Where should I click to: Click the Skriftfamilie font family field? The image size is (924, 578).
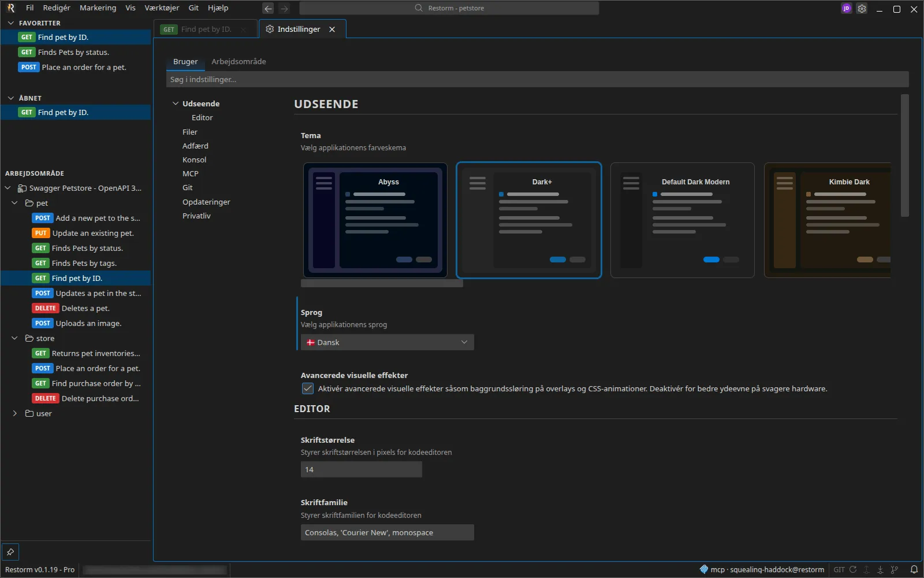point(388,532)
